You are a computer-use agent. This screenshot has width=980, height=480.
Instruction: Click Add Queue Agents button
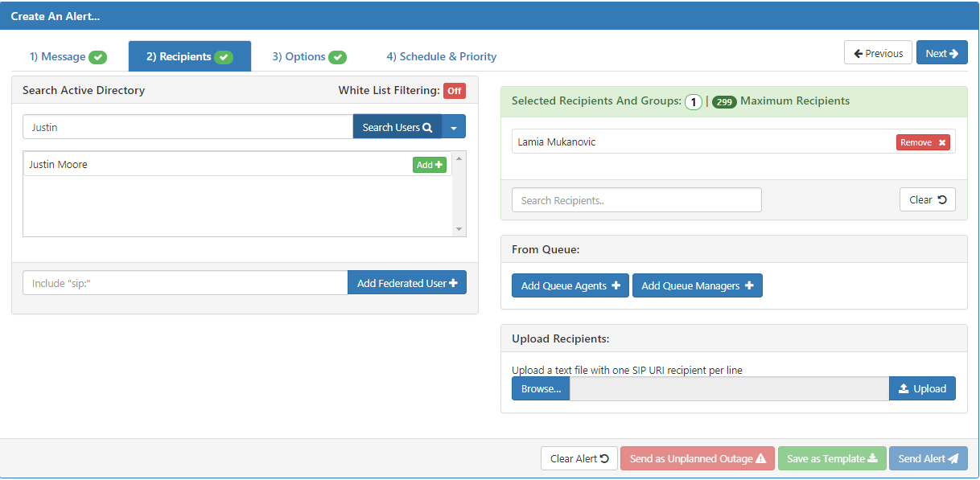point(570,285)
